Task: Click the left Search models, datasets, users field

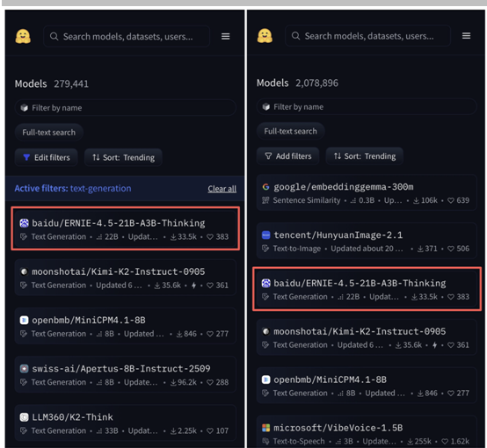Action: 127,37
